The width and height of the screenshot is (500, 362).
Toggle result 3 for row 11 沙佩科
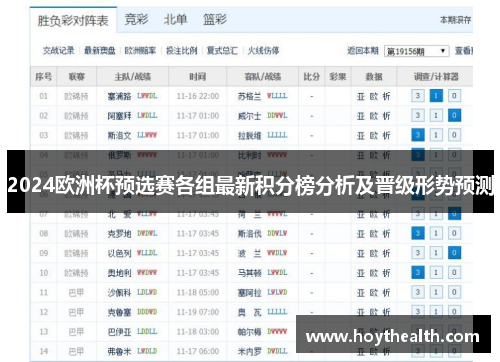pos(418,292)
